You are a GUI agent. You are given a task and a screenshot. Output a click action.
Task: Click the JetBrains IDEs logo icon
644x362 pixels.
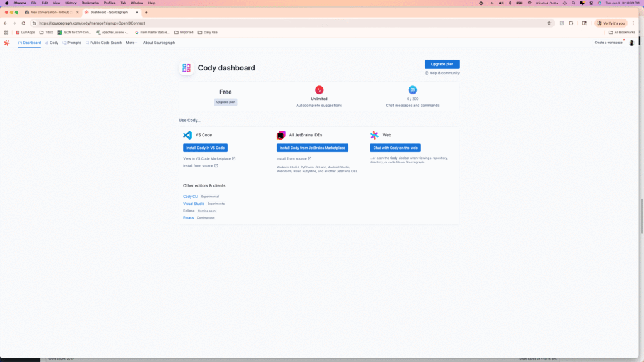(x=281, y=135)
